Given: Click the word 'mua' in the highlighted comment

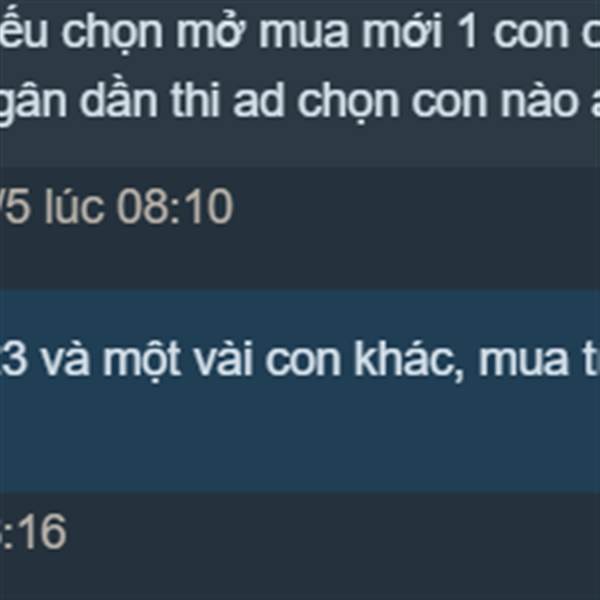Looking at the screenshot, I should click(x=523, y=360).
